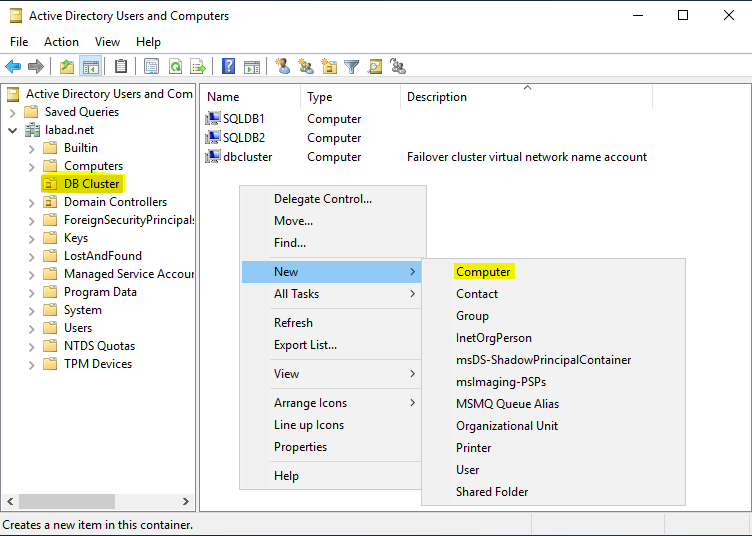Click the Export List toolbar icon
This screenshot has width=752, height=536.
click(x=198, y=66)
